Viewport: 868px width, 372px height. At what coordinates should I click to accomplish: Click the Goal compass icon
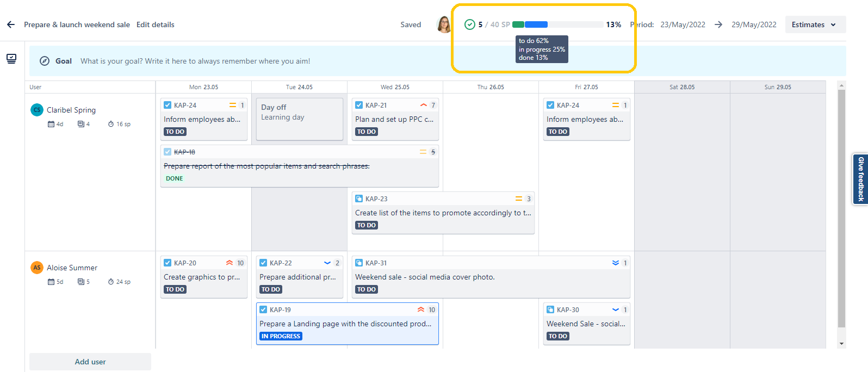click(x=45, y=61)
